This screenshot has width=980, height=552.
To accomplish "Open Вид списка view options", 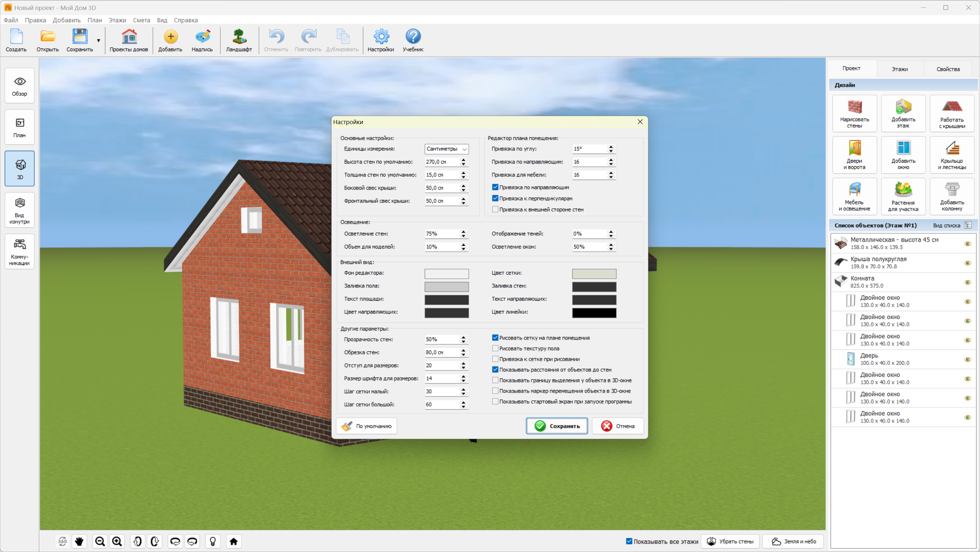I will point(968,225).
